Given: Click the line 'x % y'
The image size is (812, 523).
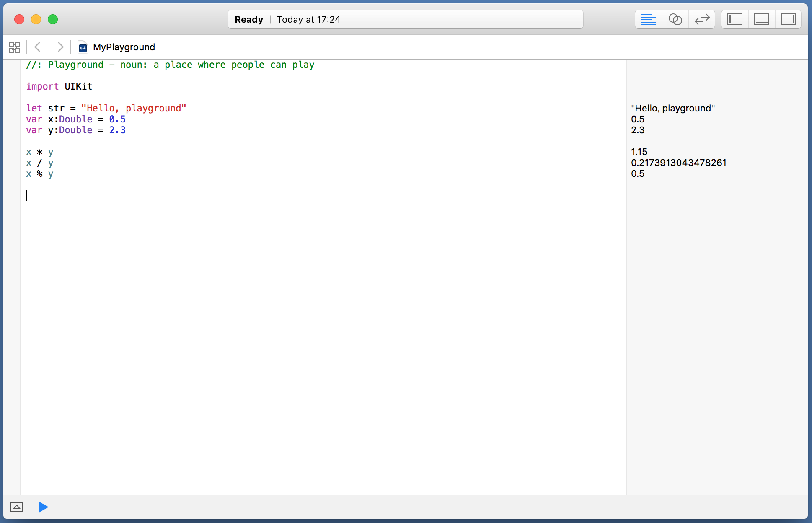Looking at the screenshot, I should (x=40, y=173).
